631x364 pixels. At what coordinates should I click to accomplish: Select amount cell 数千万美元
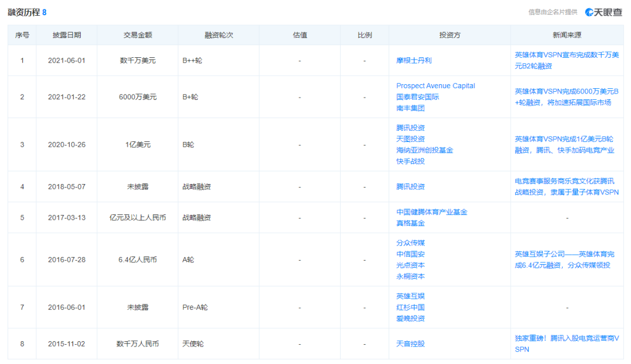pyautogui.click(x=138, y=60)
